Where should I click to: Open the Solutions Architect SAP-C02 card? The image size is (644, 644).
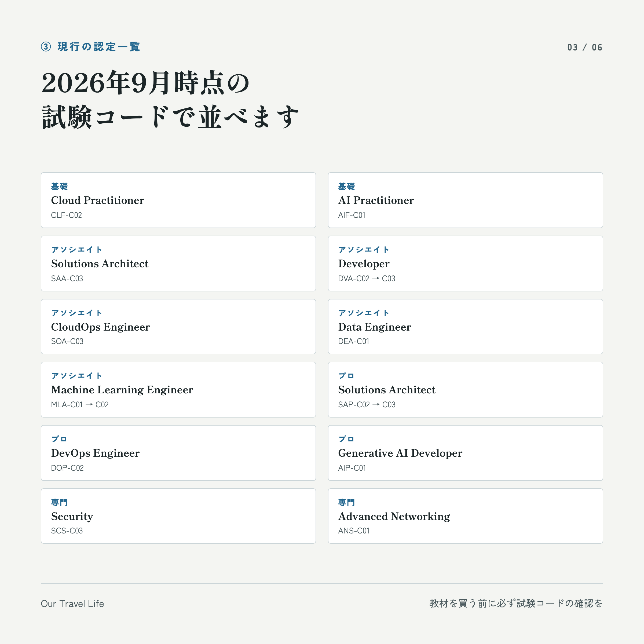click(x=465, y=389)
